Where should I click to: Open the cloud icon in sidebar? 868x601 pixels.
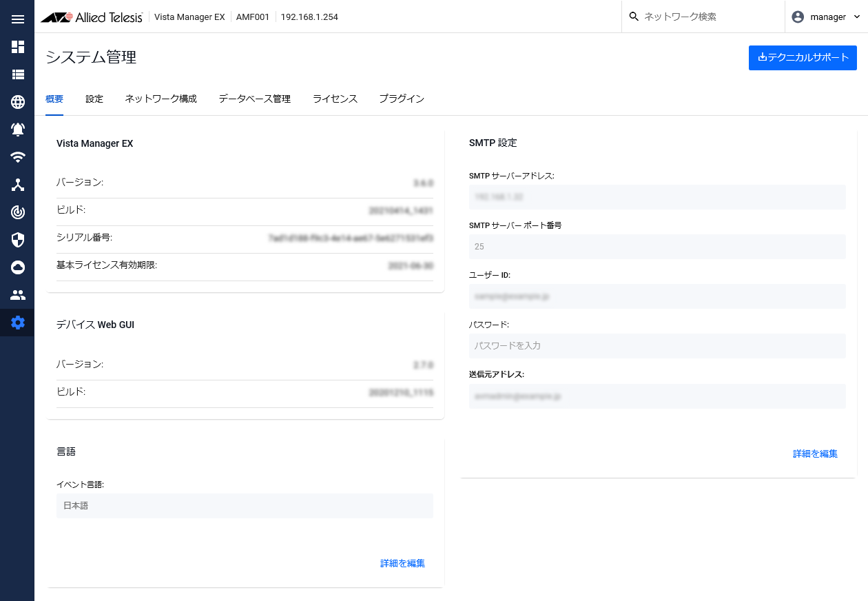pyautogui.click(x=18, y=267)
